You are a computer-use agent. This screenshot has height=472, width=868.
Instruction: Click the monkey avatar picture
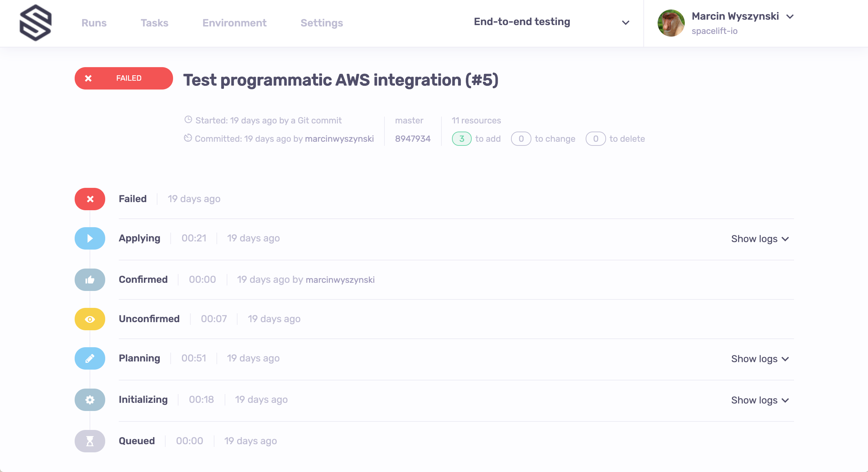coord(671,23)
